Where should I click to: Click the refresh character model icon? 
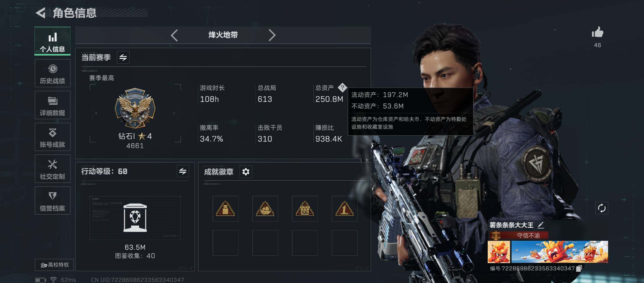pyautogui.click(x=602, y=208)
